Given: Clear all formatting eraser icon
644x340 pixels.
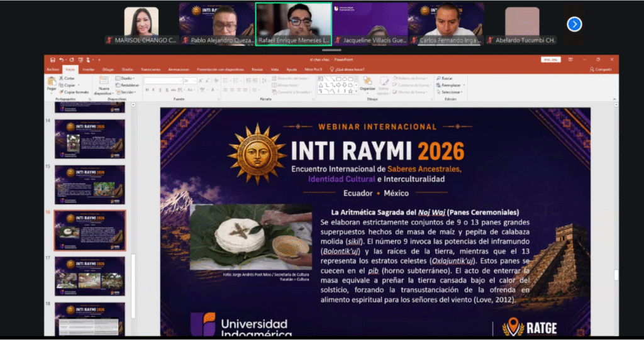Looking at the screenshot, I should coord(216,80).
